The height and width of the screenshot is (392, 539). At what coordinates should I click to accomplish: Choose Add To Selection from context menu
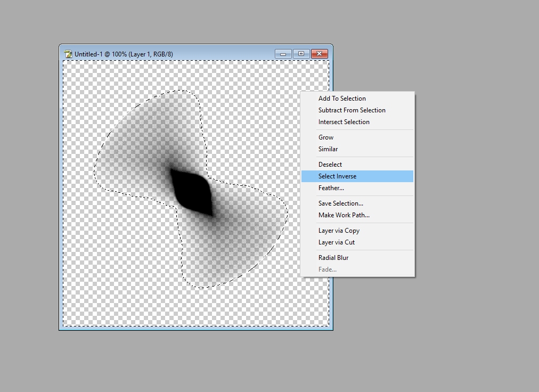(x=357, y=99)
